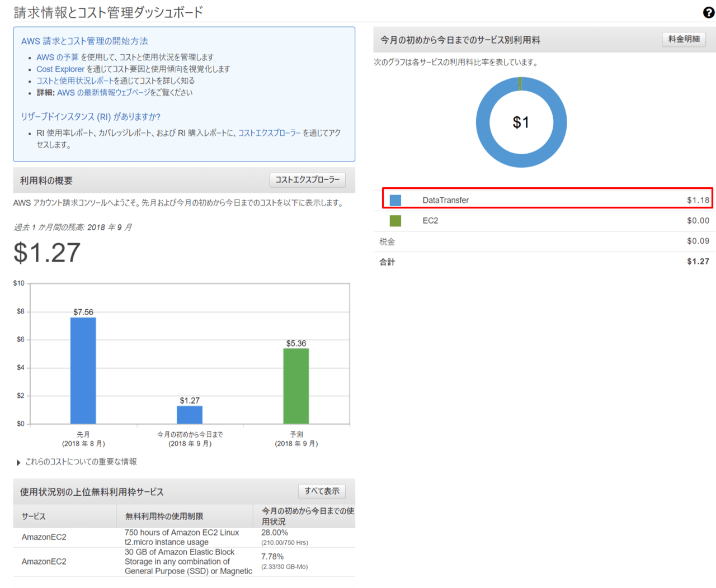Click the コストエクスプローラー link in RI section
This screenshot has height=588, width=716.
tap(269, 133)
